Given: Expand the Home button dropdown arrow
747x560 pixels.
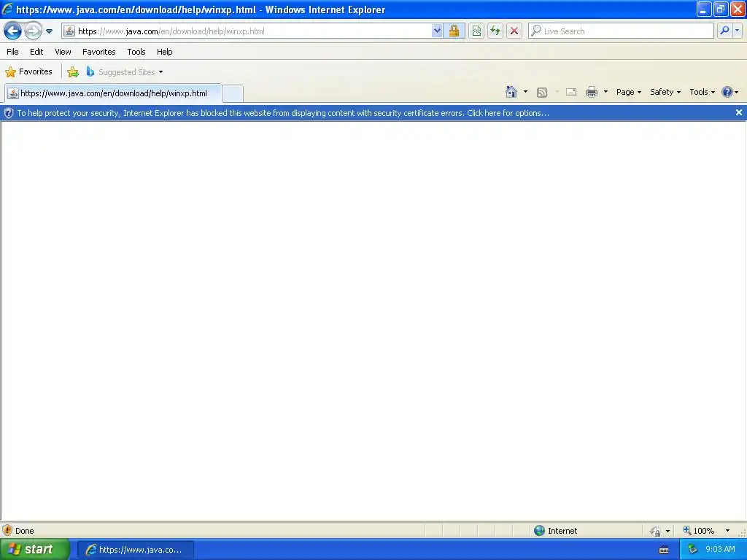Looking at the screenshot, I should tap(525, 92).
